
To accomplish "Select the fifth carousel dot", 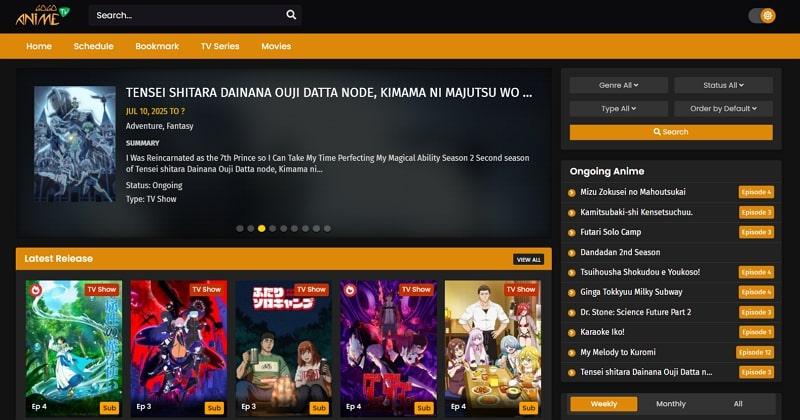I will pyautogui.click(x=284, y=229).
